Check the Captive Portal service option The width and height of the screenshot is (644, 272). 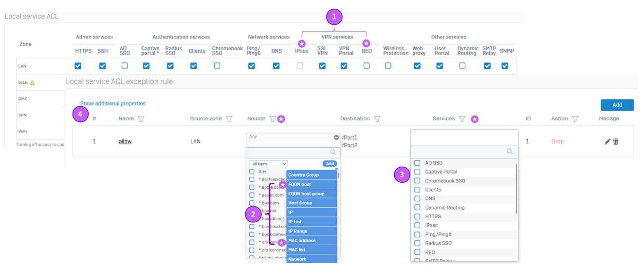tap(417, 172)
